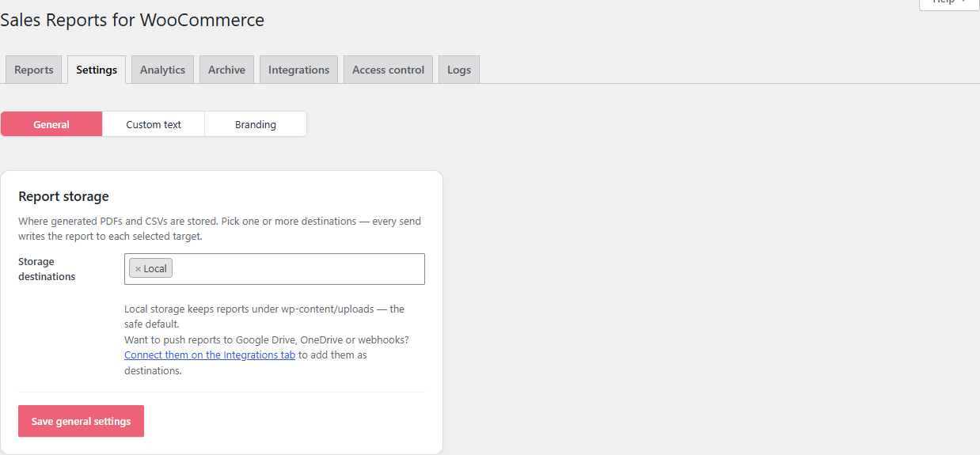Switch to Custom text sub-tab
980x455 pixels.
click(x=154, y=124)
